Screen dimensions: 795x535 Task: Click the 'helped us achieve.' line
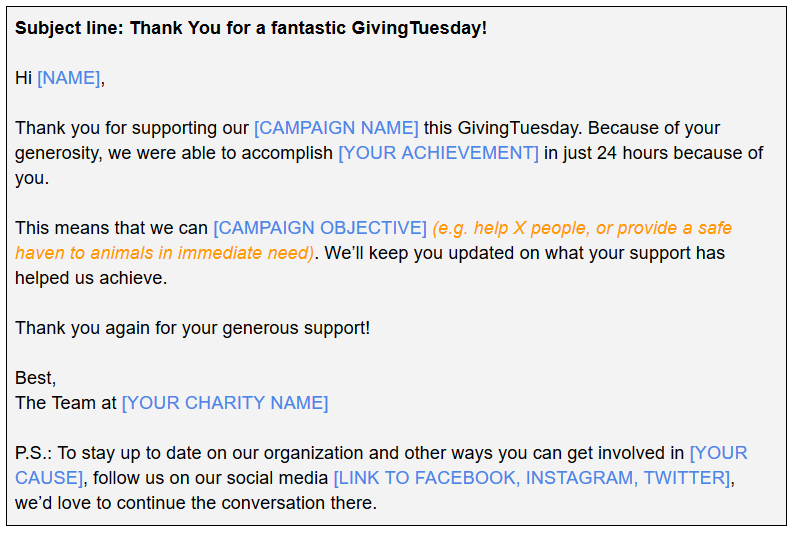[91, 278]
